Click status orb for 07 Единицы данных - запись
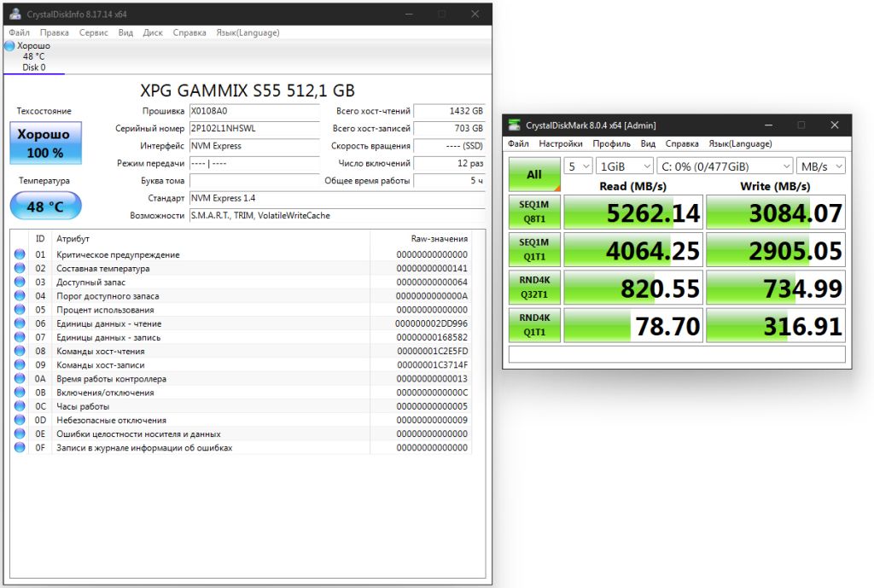This screenshot has width=874, height=588. pyautogui.click(x=20, y=337)
